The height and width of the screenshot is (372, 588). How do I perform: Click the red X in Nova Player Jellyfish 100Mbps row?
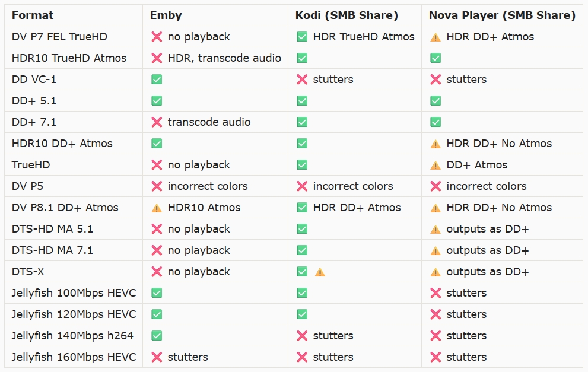436,293
